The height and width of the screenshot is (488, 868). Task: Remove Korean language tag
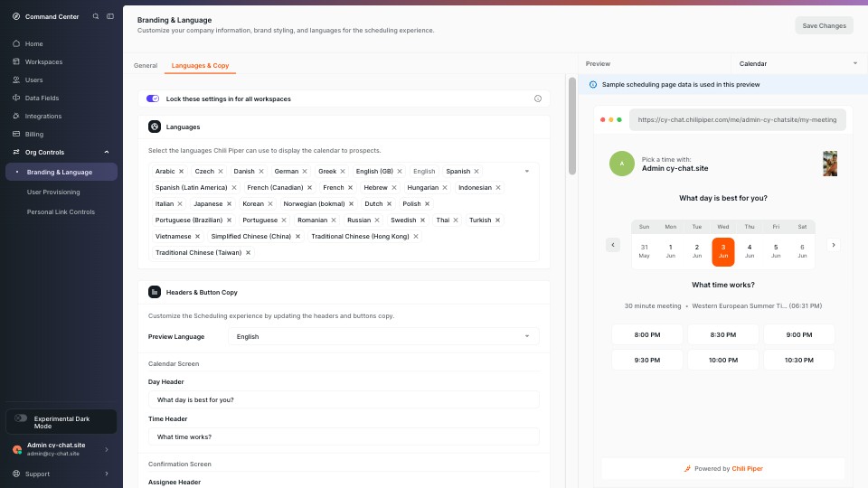pyautogui.click(x=270, y=204)
